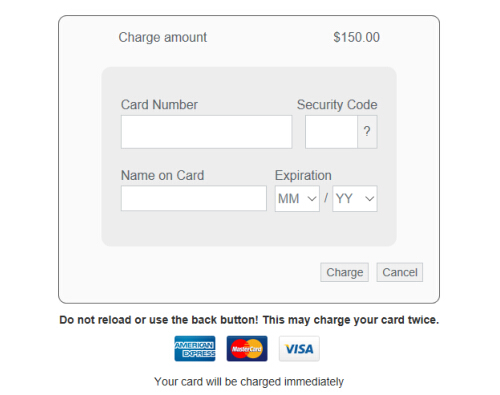Open the MM expiration month dropdown
The height and width of the screenshot is (395, 500).
[x=297, y=199]
